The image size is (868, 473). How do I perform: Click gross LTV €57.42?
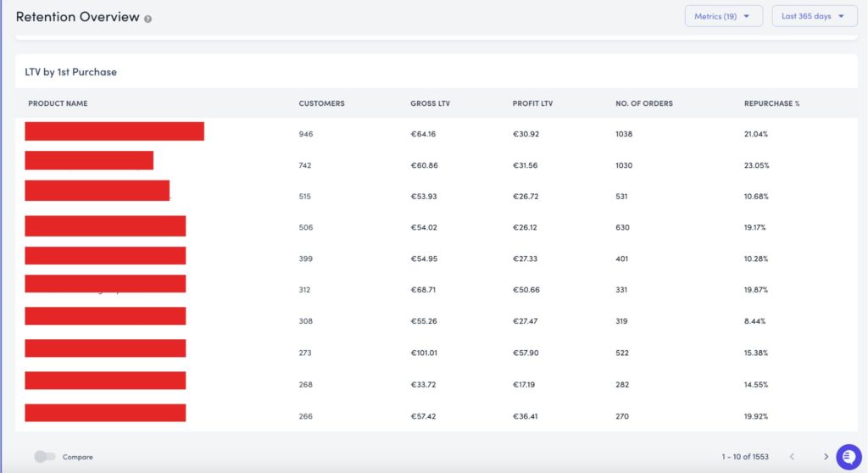[x=423, y=416]
